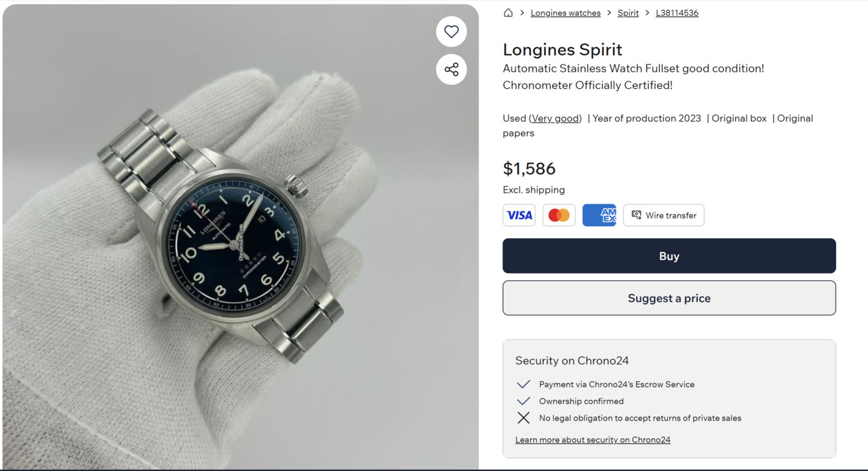Click checkmark next to Ownership confirmed
868x471 pixels.
[x=524, y=401]
